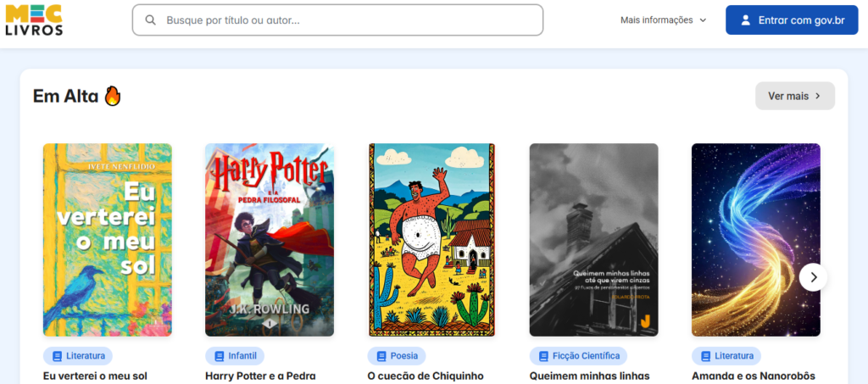Select the Literatura tag under first book
This screenshot has height=384, width=868.
(78, 356)
